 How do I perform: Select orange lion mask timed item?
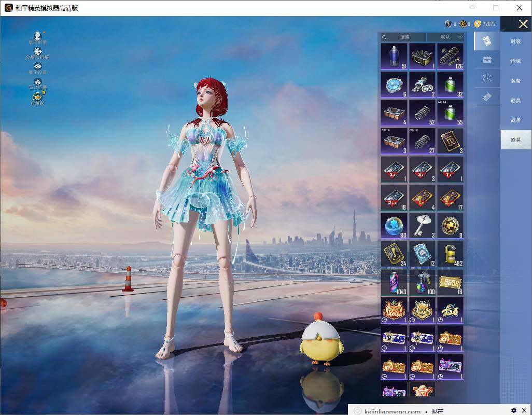[x=394, y=311]
